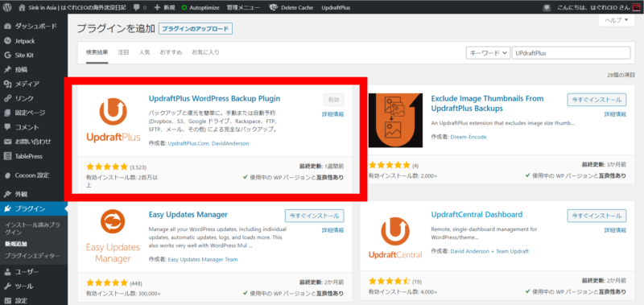Click Cocoon 設定 circle icon
644x305 pixels.
click(7, 175)
